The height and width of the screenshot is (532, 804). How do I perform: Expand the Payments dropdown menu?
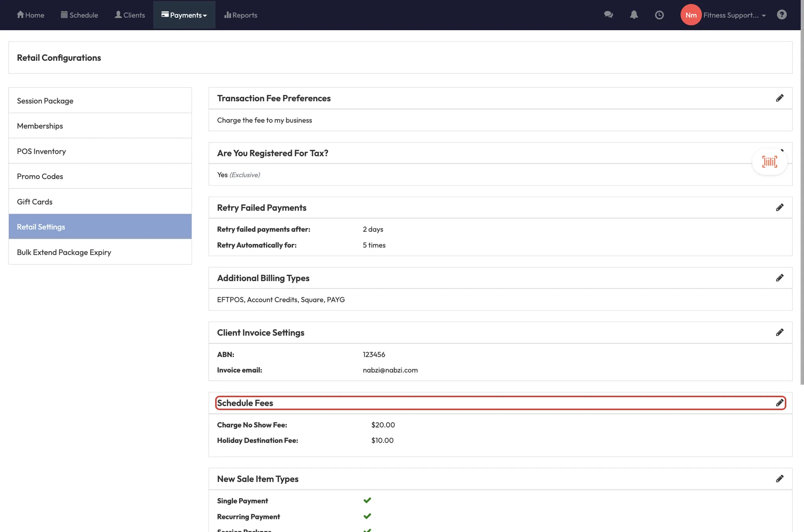coord(184,15)
